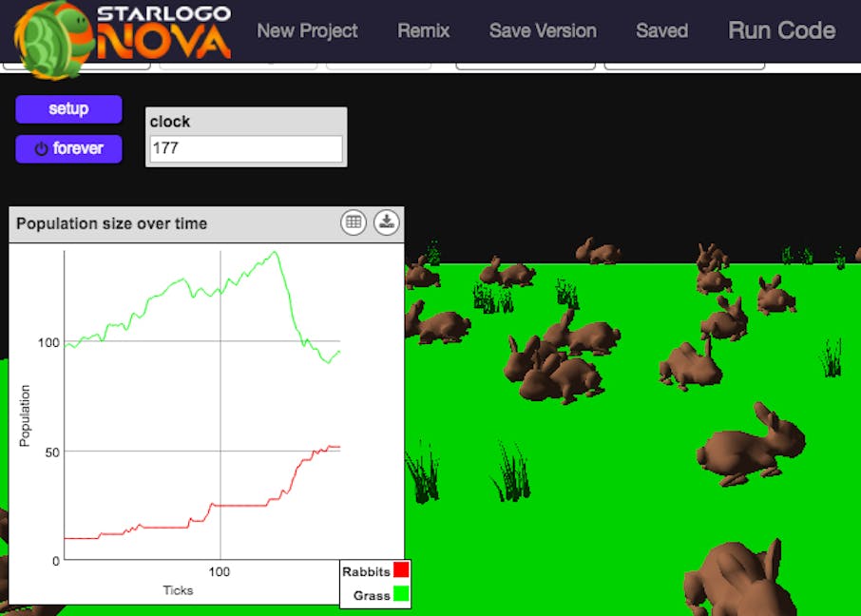Choose Save Version in the header

(543, 30)
